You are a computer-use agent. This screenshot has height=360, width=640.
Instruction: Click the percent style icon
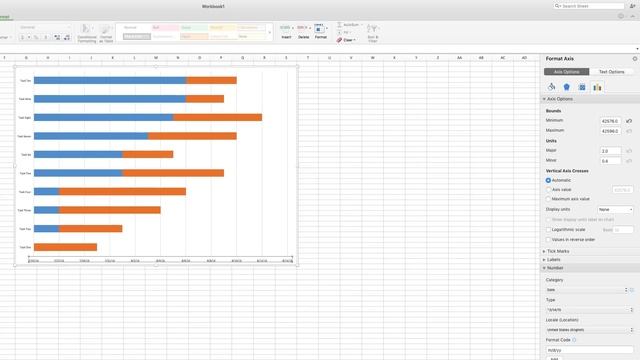[36, 38]
